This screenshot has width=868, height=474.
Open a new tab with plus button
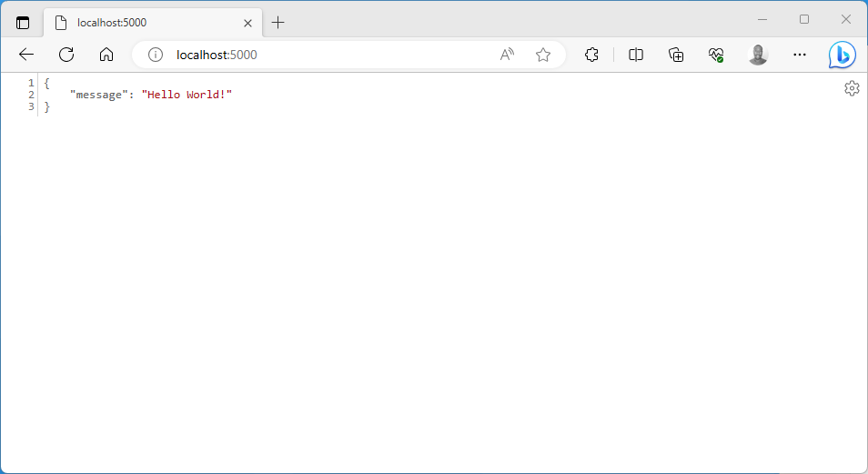click(x=278, y=23)
